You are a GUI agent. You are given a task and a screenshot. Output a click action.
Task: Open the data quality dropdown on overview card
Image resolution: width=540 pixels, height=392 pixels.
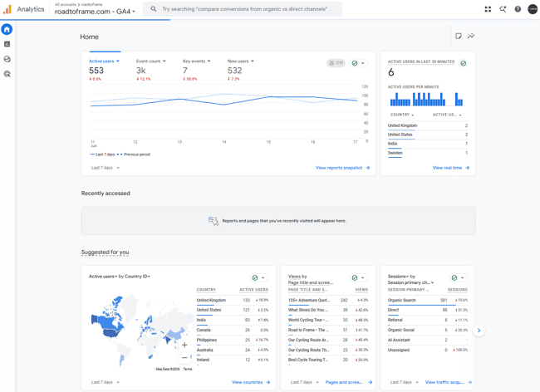point(359,63)
